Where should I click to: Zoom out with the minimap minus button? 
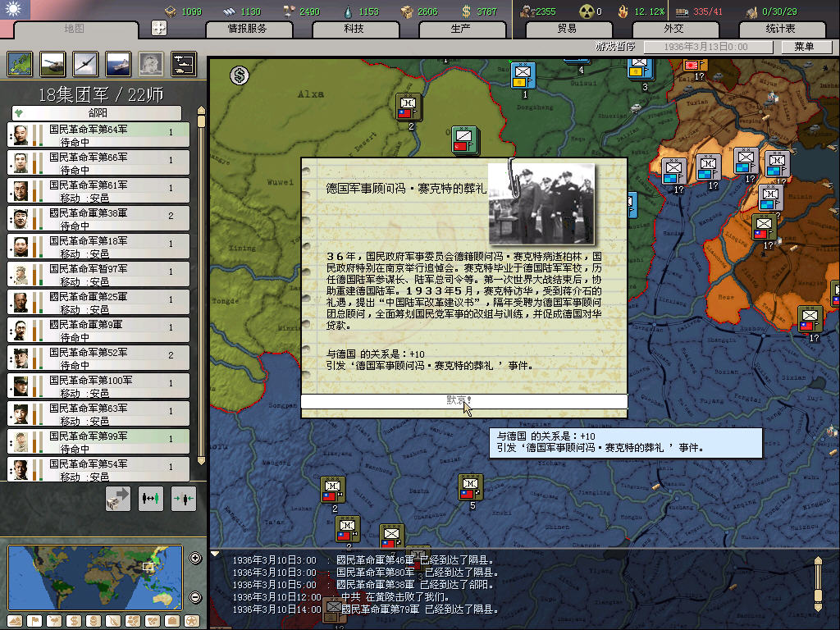point(195,597)
